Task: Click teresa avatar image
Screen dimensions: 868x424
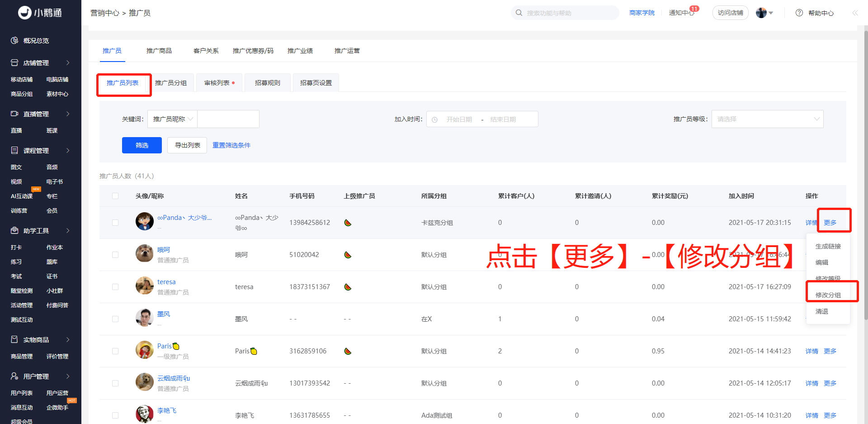Action: pyautogui.click(x=145, y=285)
